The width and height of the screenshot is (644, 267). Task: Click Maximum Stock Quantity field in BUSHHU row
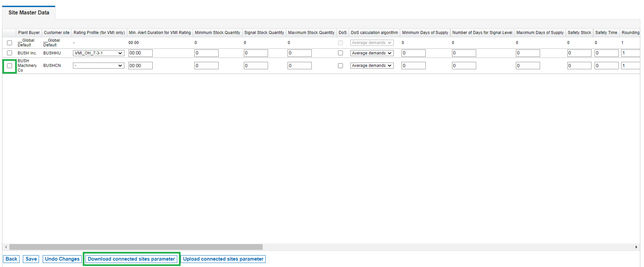(300, 53)
